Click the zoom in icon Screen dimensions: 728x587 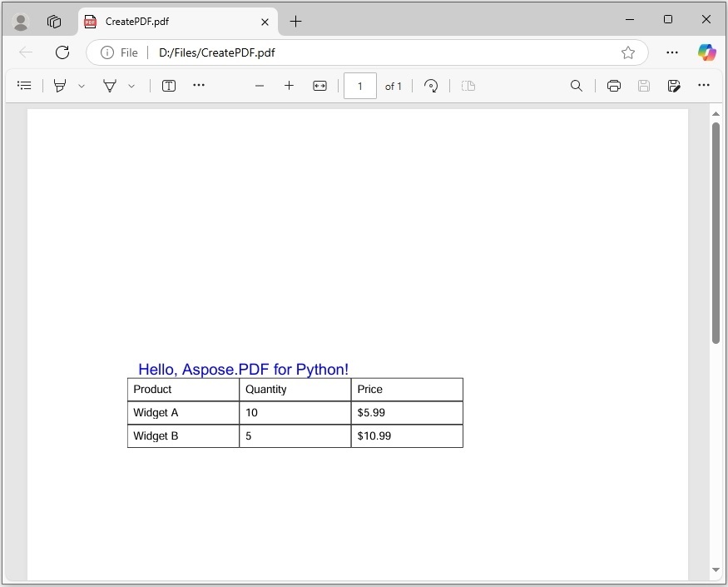coord(289,85)
